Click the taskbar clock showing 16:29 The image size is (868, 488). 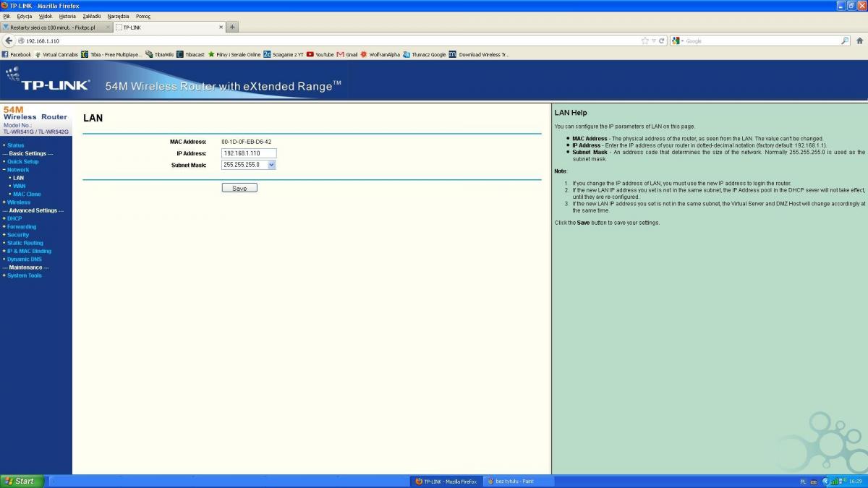tap(856, 481)
